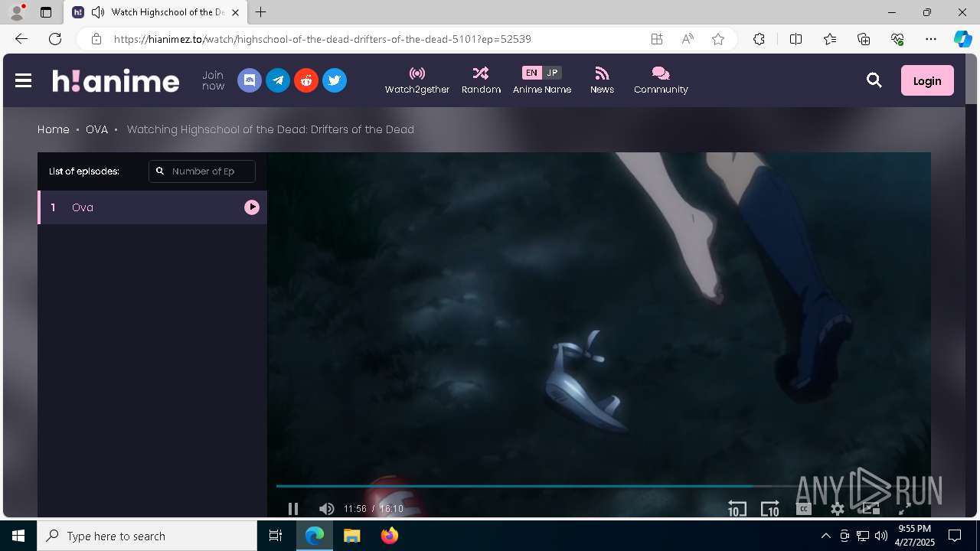
Task: Toggle Edge split screen
Action: 795,39
